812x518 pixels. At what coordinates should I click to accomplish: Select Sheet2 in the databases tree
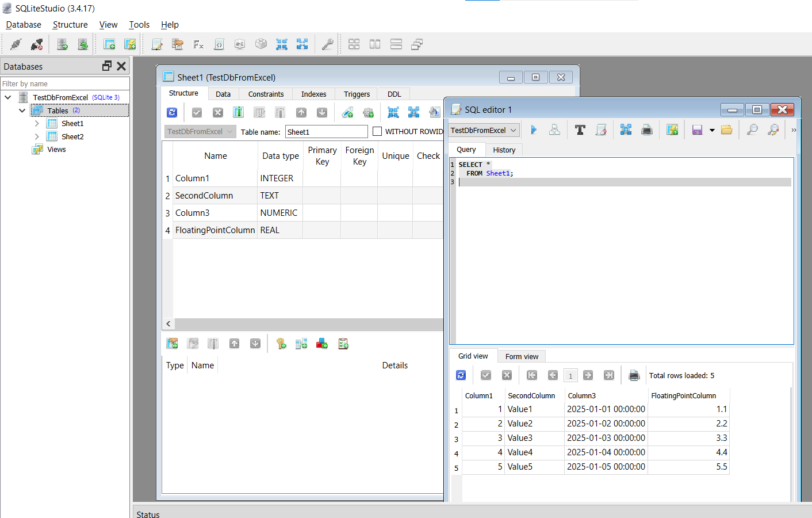click(72, 136)
